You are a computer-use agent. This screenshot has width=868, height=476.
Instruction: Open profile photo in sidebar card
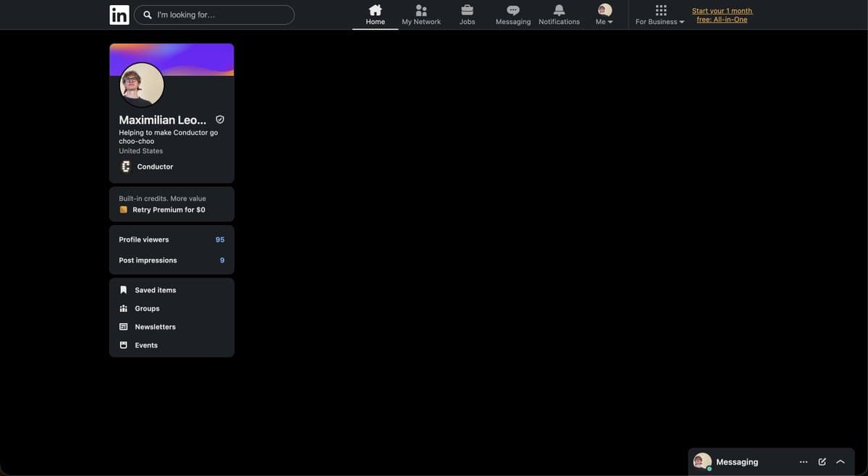142,85
